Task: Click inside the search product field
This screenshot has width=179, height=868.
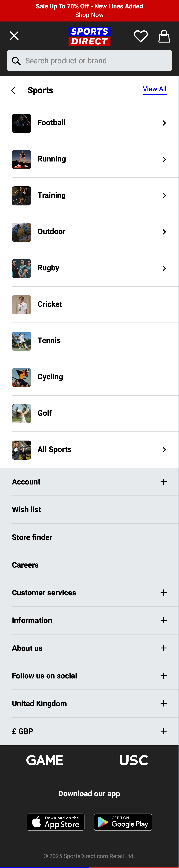Action: coord(89,61)
